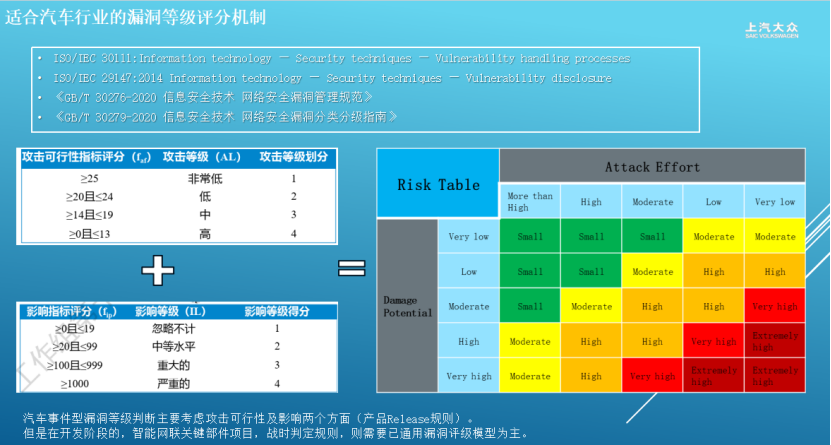Click the value "1" in the 非常低 row
831x445 pixels.
pos(294,179)
